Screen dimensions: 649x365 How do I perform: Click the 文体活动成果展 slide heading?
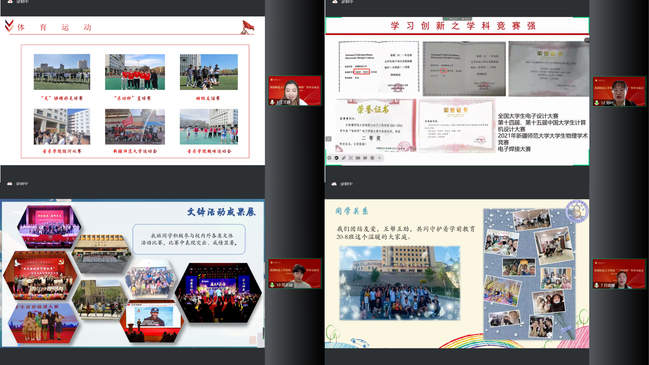[x=221, y=212]
